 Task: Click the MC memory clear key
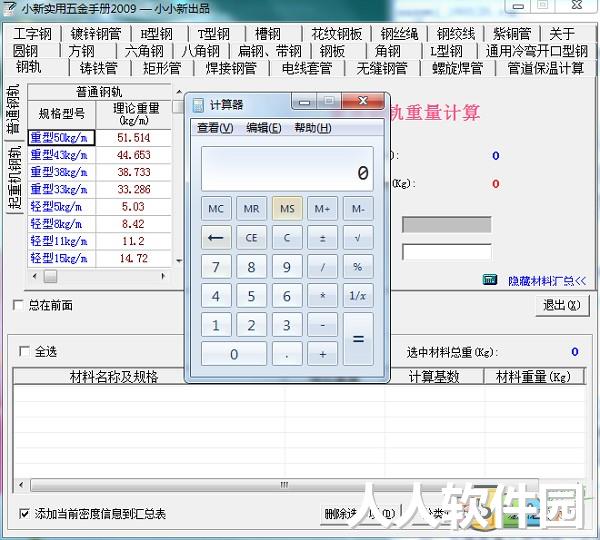pos(216,209)
